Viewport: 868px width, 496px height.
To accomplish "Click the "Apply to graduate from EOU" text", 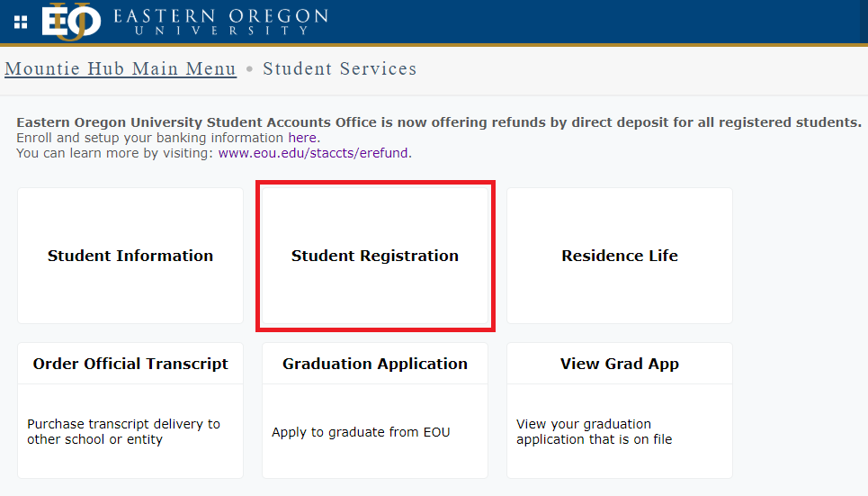I will pos(361,432).
